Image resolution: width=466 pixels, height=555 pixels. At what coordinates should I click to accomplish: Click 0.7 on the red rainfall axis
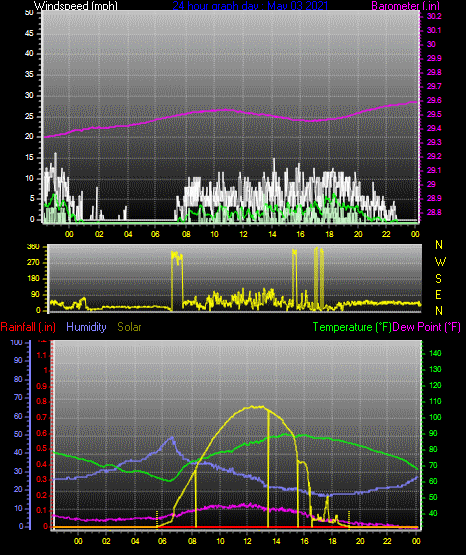tap(42, 418)
